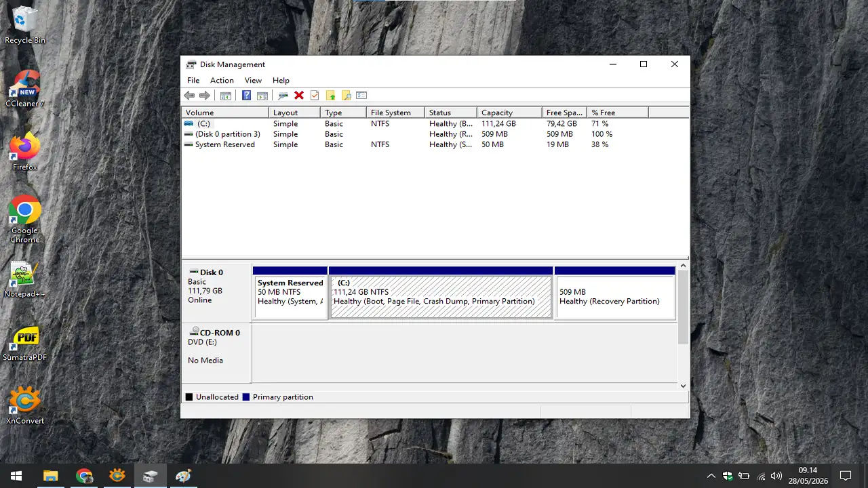Viewport: 868px width, 488px height.
Task: Click the folder with magnifier toolbar icon
Action: [346, 96]
